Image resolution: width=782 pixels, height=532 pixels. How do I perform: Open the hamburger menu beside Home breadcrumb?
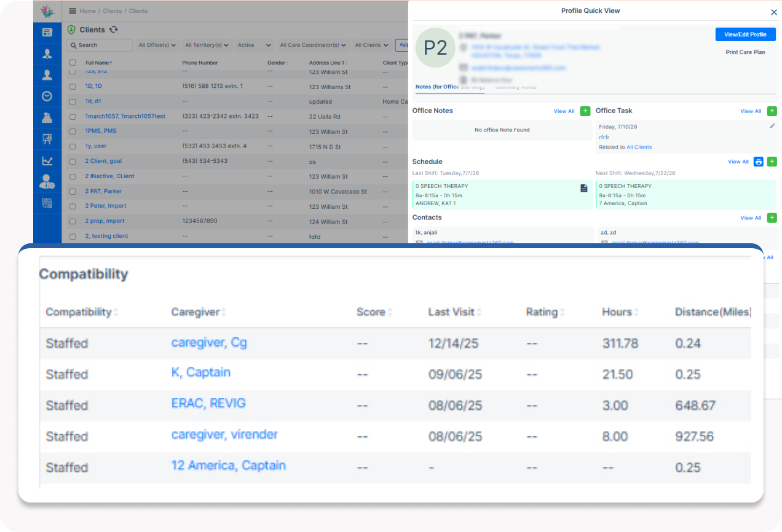[73, 11]
